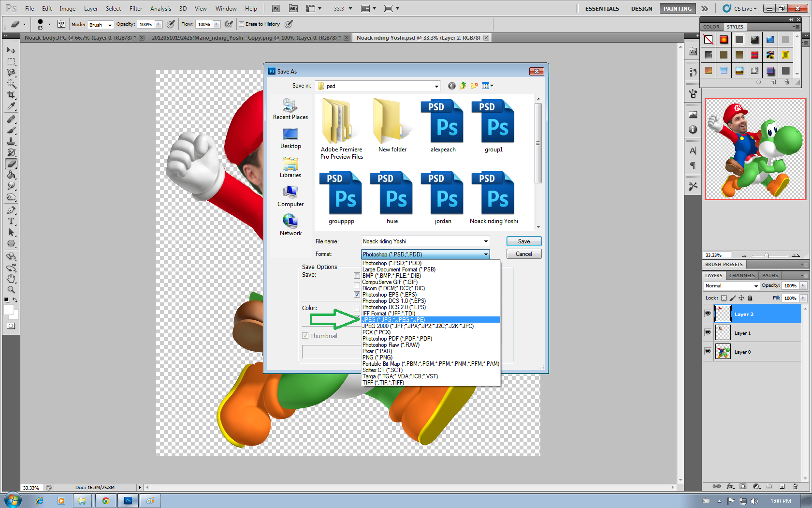Add layer style via fx icon
Viewport: 812px width, 508px height.
[x=730, y=486]
